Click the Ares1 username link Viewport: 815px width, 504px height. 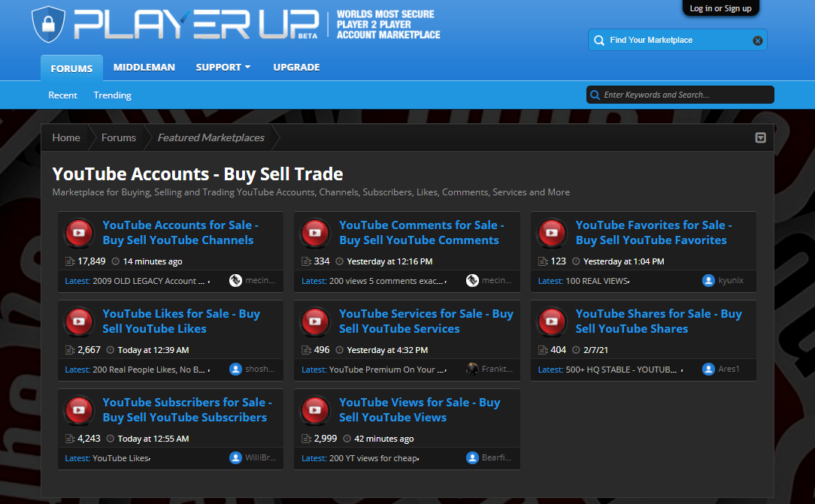[729, 369]
